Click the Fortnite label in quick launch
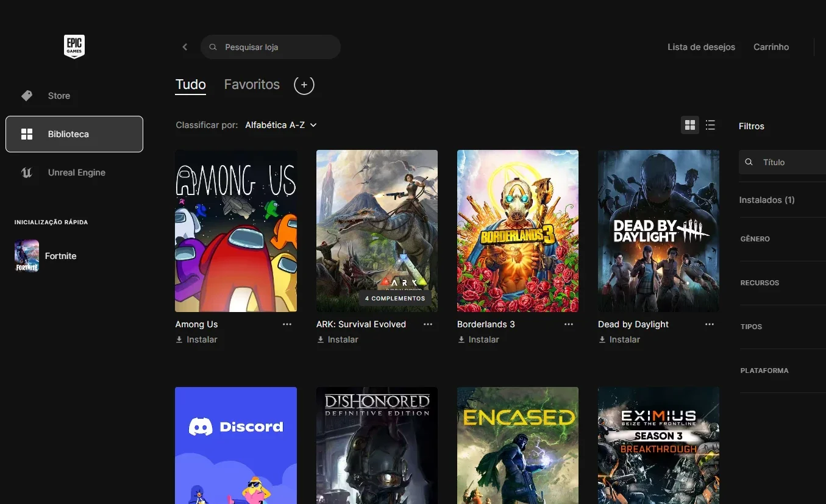Screen dimensions: 826x504 tap(61, 256)
